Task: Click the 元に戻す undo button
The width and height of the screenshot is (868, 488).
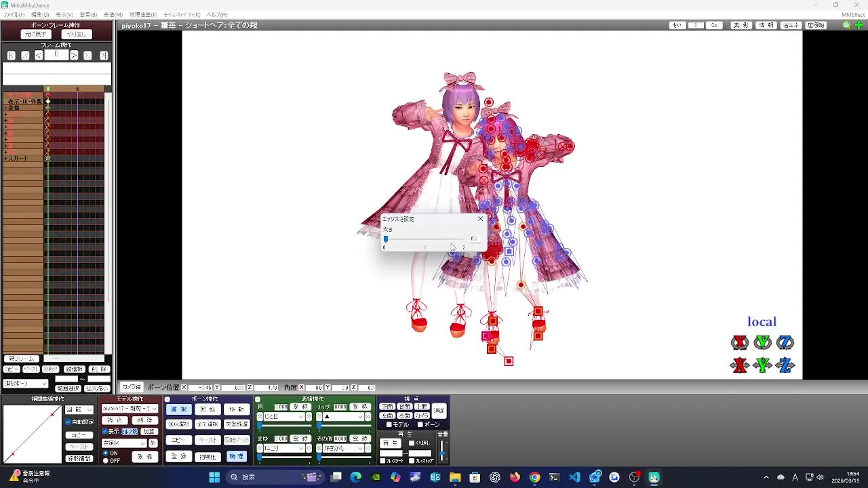Action: pyautogui.click(x=36, y=34)
